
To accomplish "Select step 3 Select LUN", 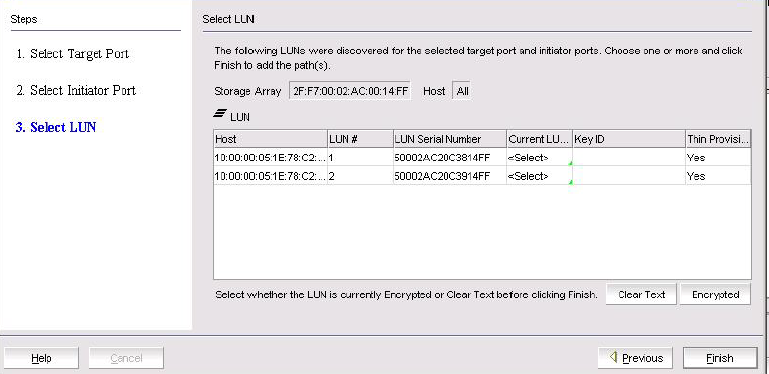I will point(56,127).
